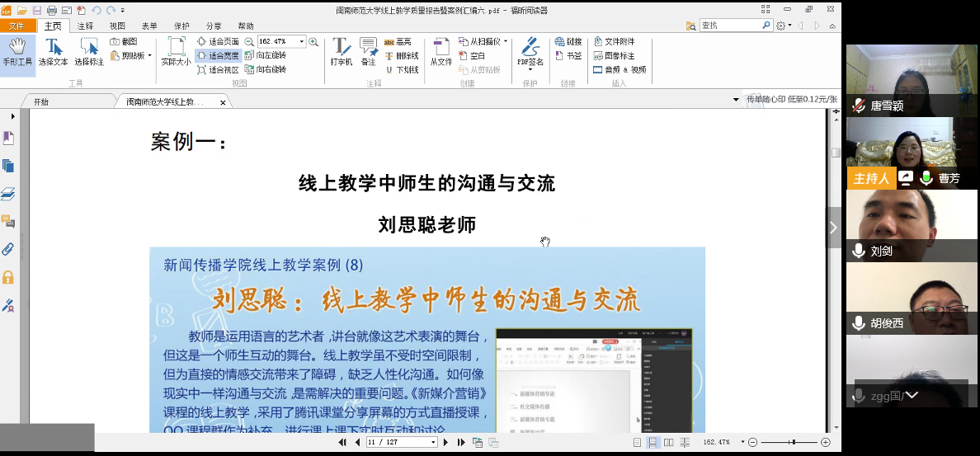Select the 手形工具 hand tool
Screen dimensions: 980x456
pos(16,52)
